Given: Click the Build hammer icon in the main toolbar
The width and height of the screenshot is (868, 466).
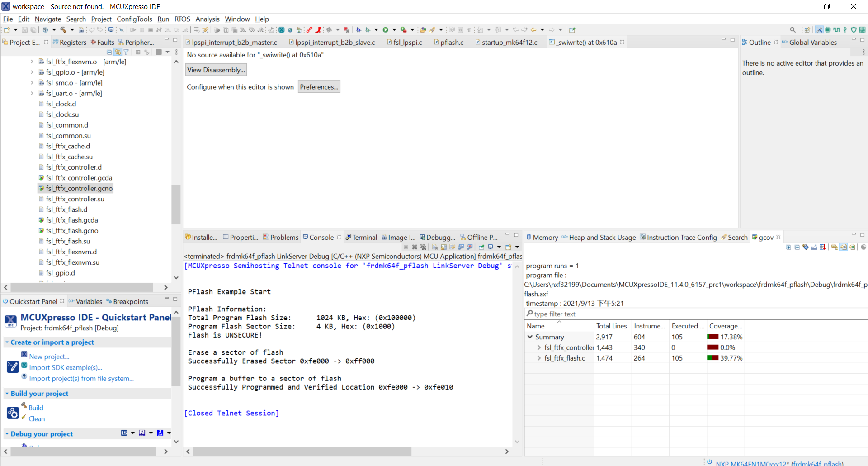Looking at the screenshot, I should point(63,30).
